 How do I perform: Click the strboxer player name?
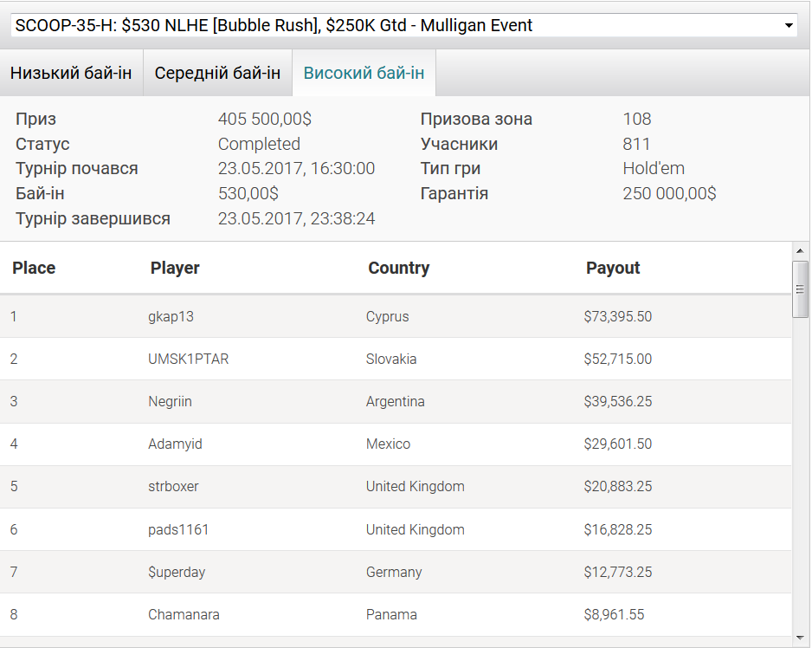pyautogui.click(x=173, y=487)
